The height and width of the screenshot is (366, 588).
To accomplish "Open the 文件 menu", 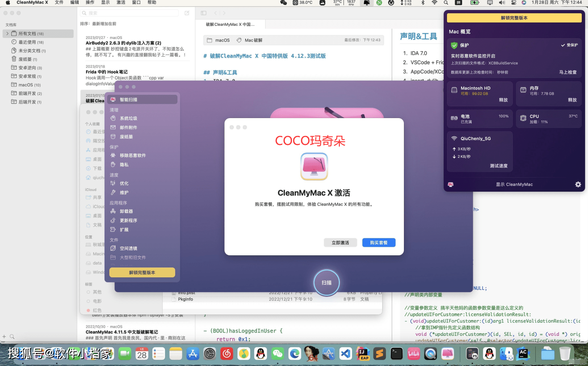I will click(x=59, y=3).
